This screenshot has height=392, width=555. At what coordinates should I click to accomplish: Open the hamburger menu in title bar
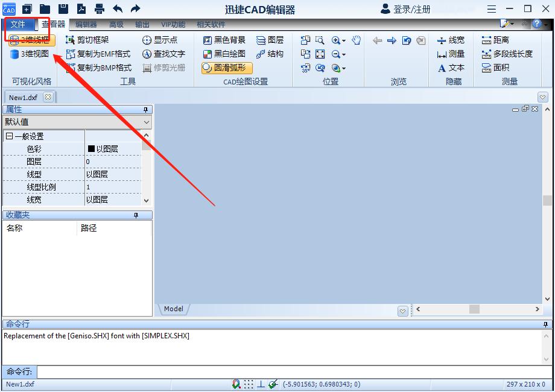point(492,9)
